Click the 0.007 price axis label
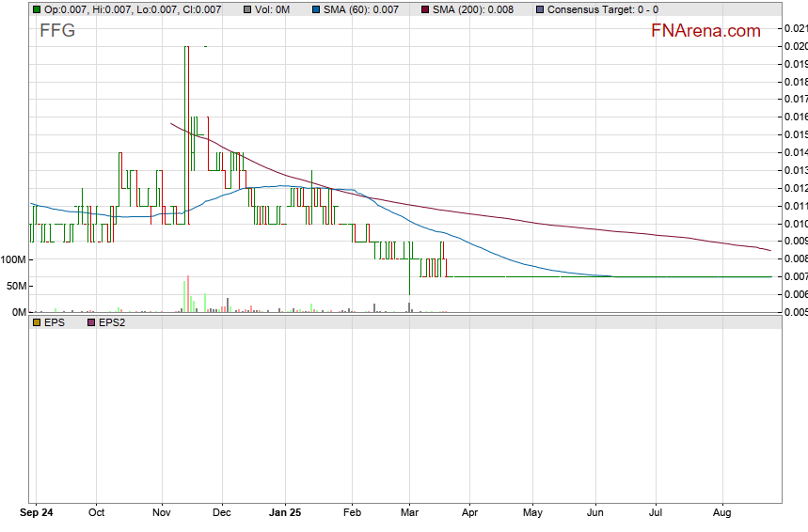 point(795,276)
